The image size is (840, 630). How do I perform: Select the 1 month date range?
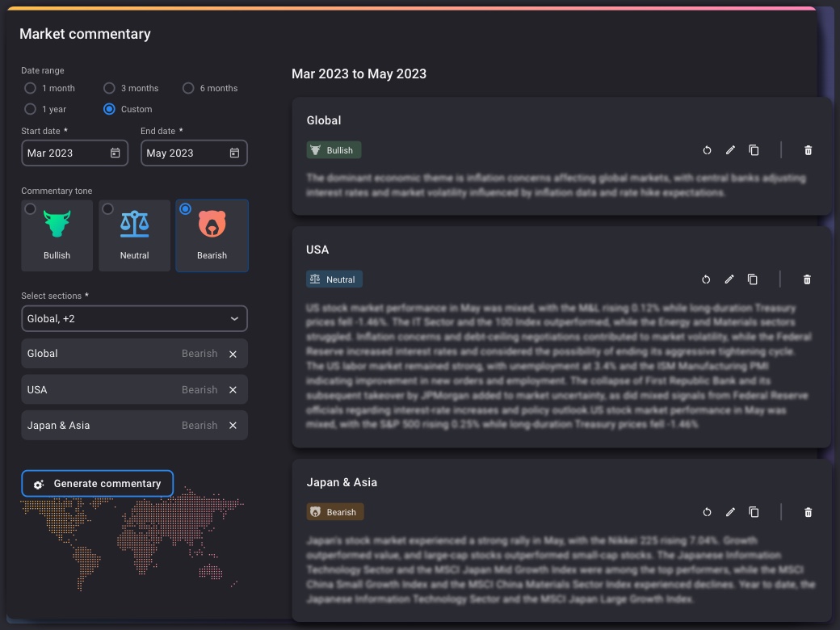(x=31, y=88)
